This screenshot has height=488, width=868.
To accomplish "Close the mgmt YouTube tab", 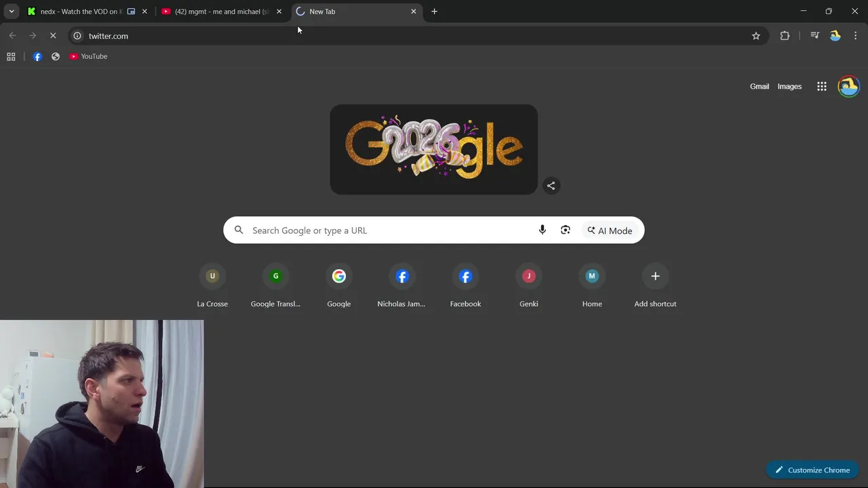I will pyautogui.click(x=279, y=12).
